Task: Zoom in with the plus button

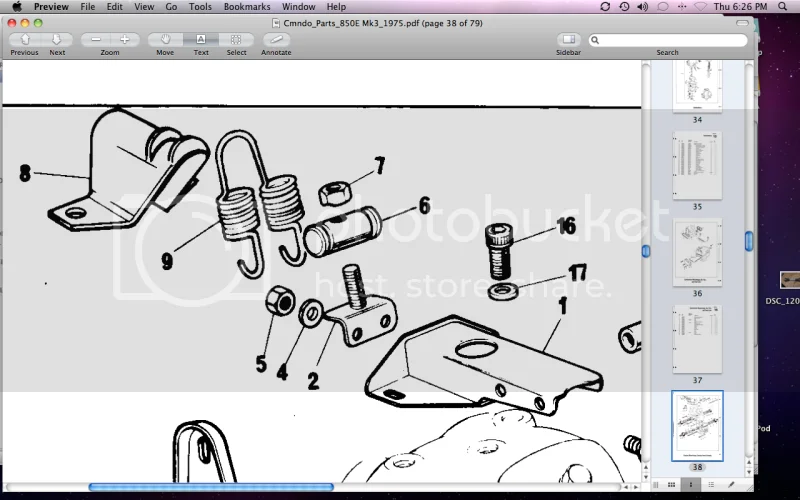Action: pyautogui.click(x=125, y=40)
